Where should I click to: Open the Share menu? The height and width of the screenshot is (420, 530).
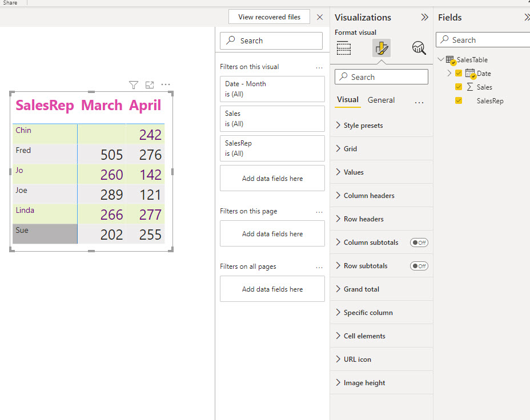click(10, 3)
